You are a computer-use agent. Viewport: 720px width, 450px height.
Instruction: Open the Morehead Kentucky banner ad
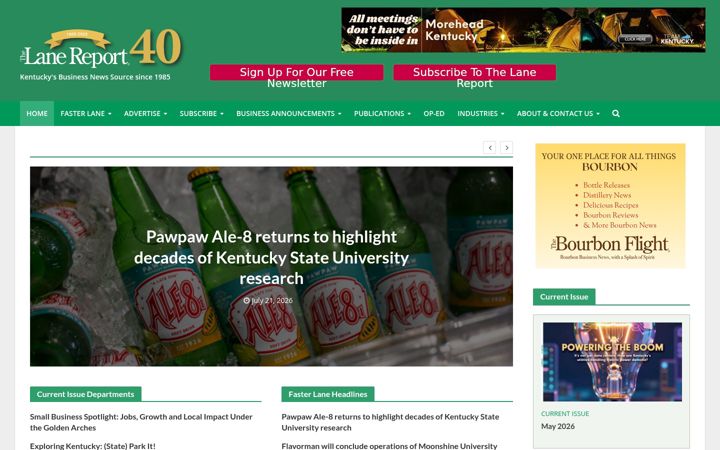(523, 30)
